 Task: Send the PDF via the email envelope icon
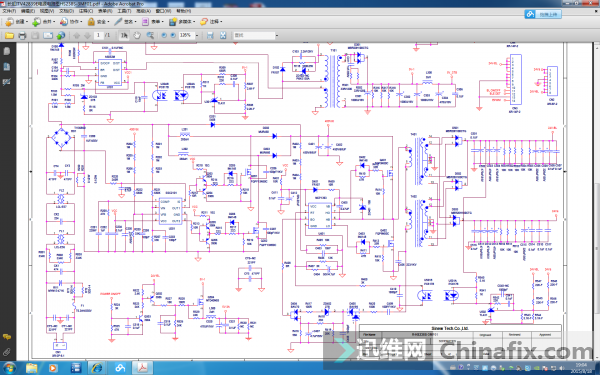(48, 36)
